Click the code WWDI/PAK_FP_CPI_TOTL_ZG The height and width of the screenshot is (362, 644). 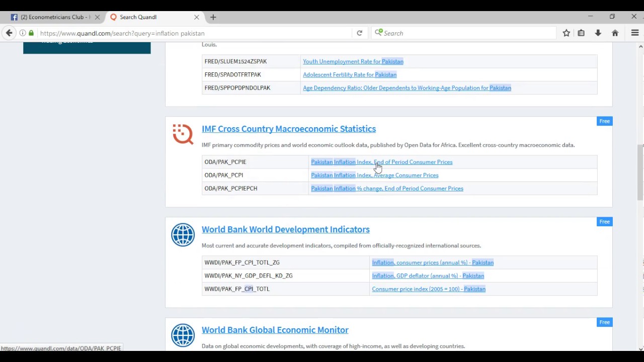(x=242, y=262)
